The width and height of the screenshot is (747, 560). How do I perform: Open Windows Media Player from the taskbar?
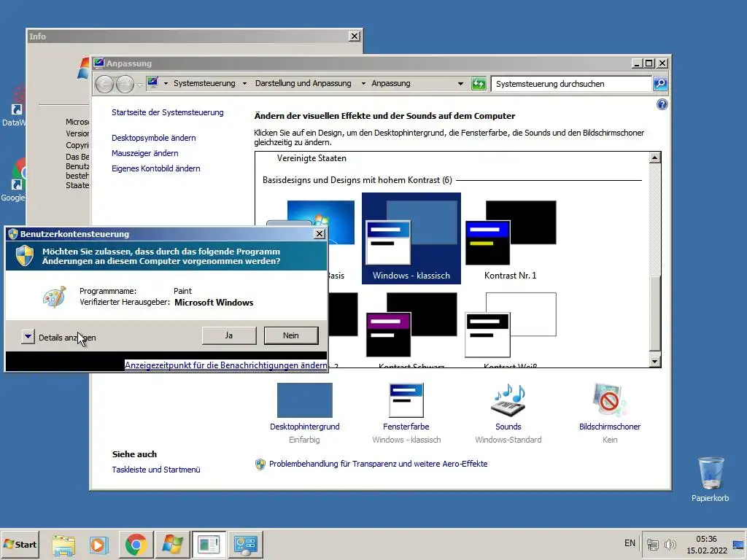[98, 545]
